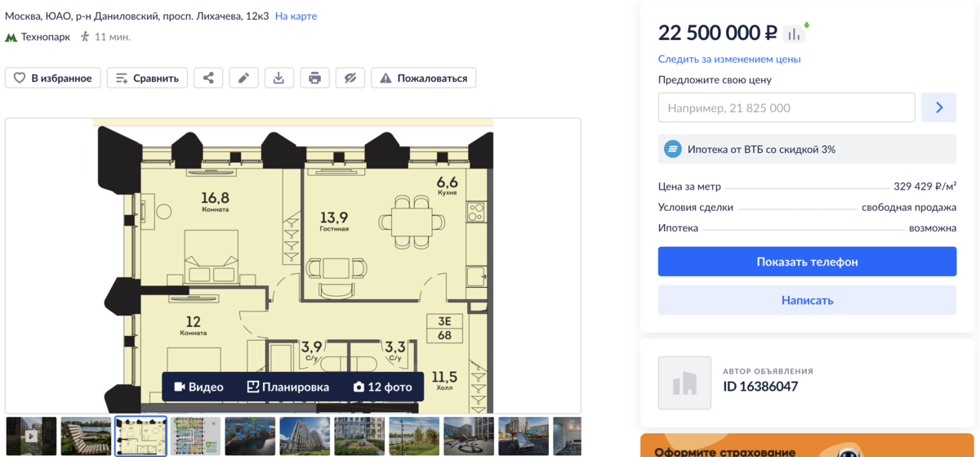This screenshot has height=457, width=980.
Task: Select the tall building facade thumbnail
Action: (x=305, y=437)
